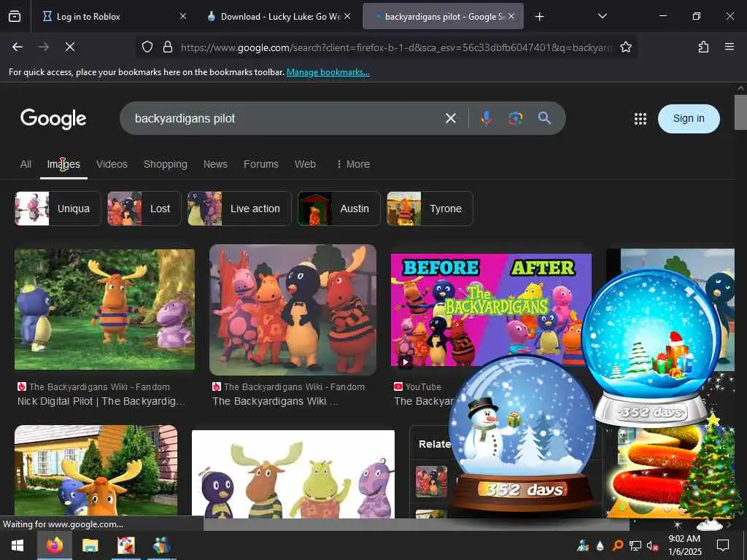Screen dimensions: 747x560
Task: Select the Forums results tab
Action: 261,164
